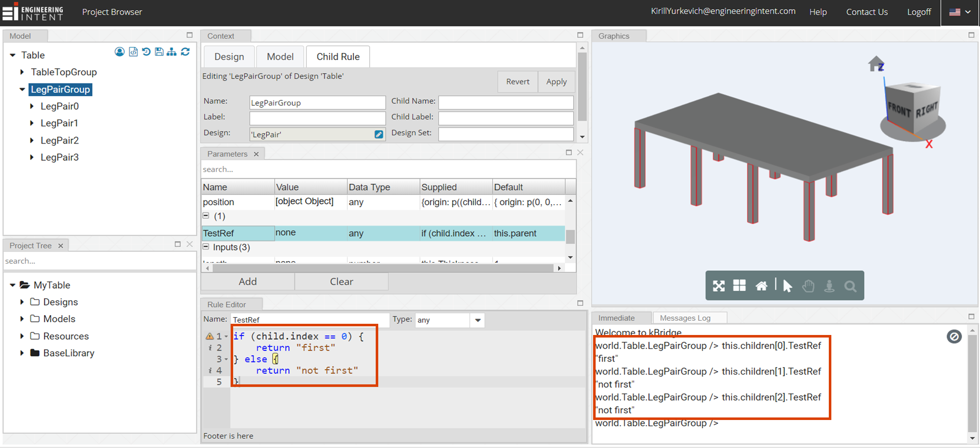Screen dimensions: 980x448
Task: Click the Rule Editor Name field TestRef
Action: (x=310, y=320)
